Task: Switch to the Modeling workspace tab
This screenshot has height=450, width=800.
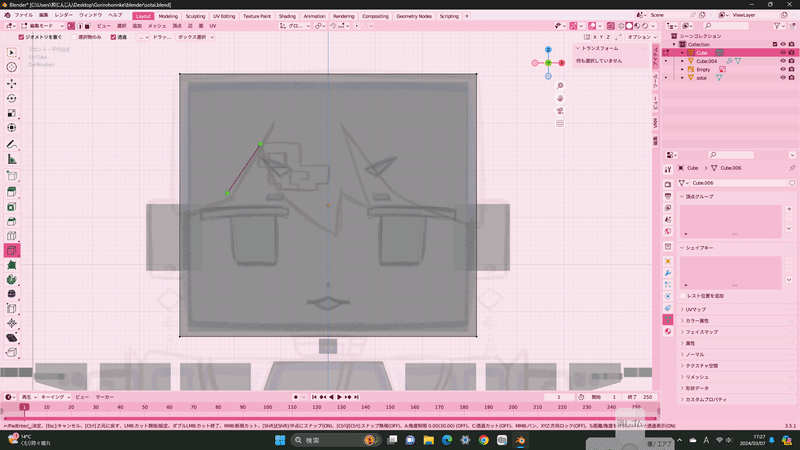Action: (x=168, y=16)
